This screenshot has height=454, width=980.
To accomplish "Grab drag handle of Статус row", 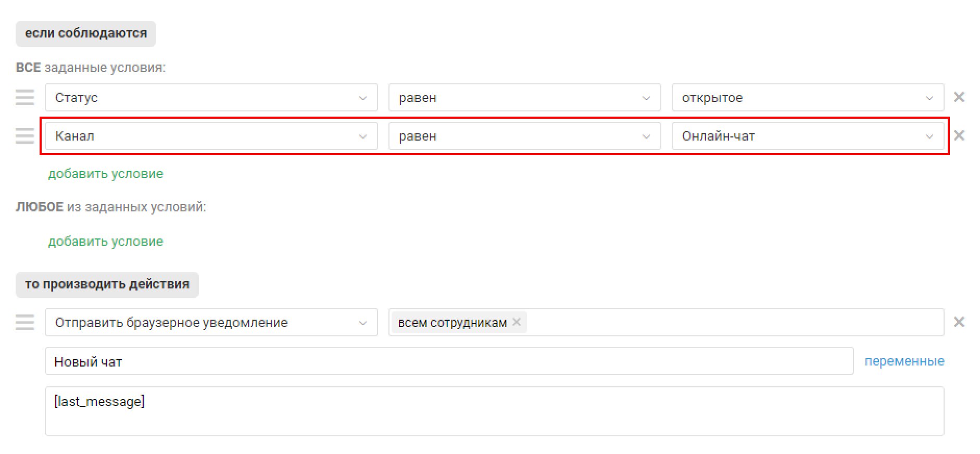I will point(24,97).
